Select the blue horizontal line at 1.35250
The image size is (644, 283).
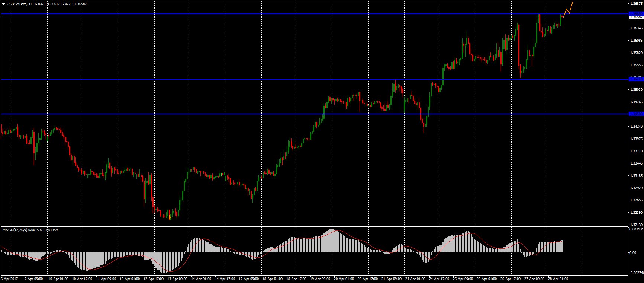coord(314,79)
